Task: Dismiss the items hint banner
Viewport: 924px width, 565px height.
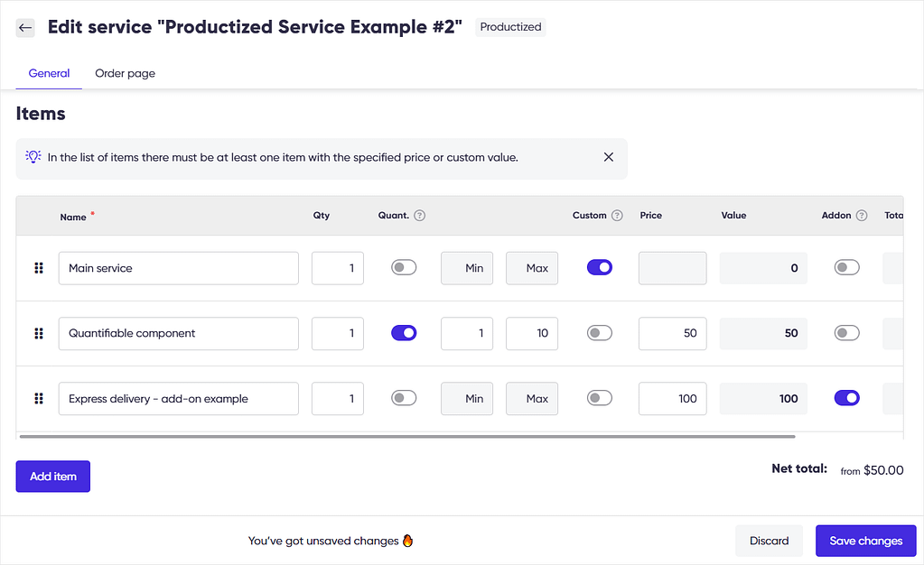Action: pos(609,157)
